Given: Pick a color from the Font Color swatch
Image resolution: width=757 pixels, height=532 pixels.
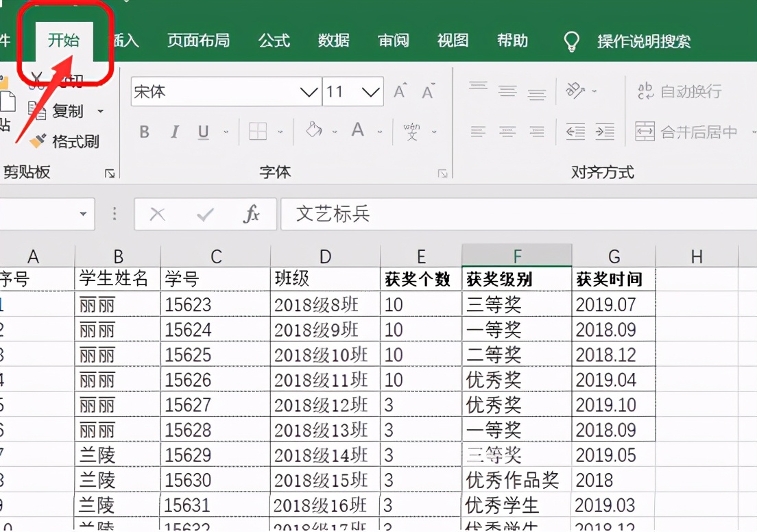Looking at the screenshot, I should [357, 130].
